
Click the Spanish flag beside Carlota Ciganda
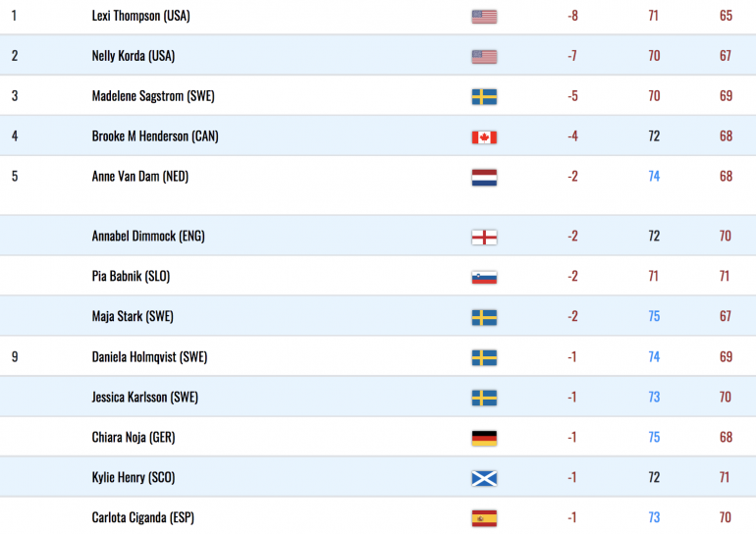click(x=484, y=518)
